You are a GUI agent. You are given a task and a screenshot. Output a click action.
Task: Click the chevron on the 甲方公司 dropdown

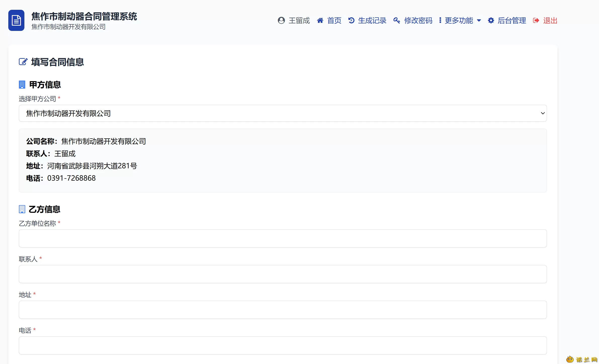pyautogui.click(x=543, y=113)
